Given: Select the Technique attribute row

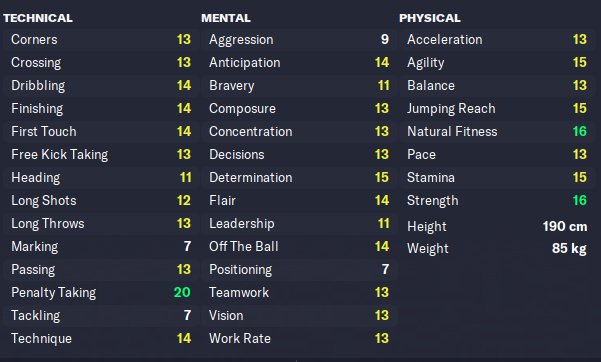Looking at the screenshot, I should (x=101, y=339).
